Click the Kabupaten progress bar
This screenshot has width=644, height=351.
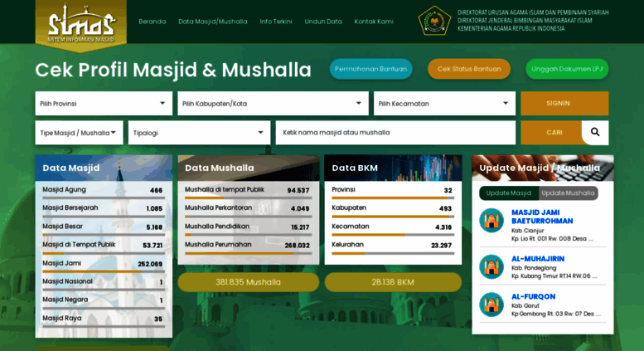point(393,217)
